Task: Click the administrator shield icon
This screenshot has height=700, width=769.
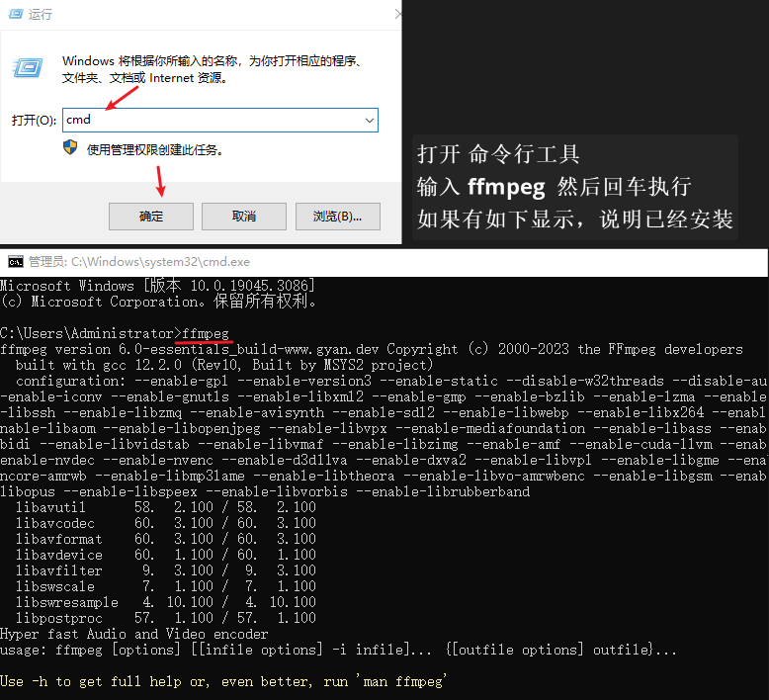Action: 70,147
